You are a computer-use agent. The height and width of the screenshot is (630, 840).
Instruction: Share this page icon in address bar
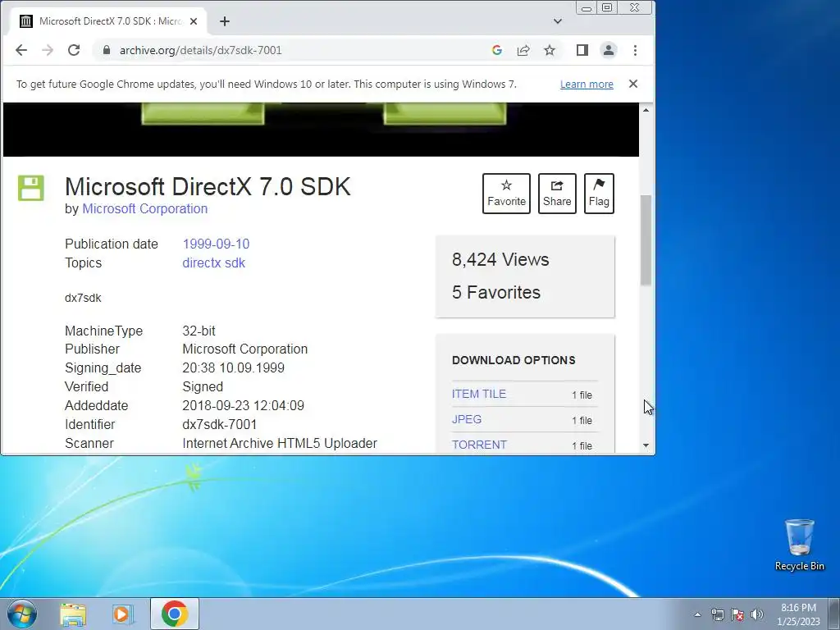point(523,50)
